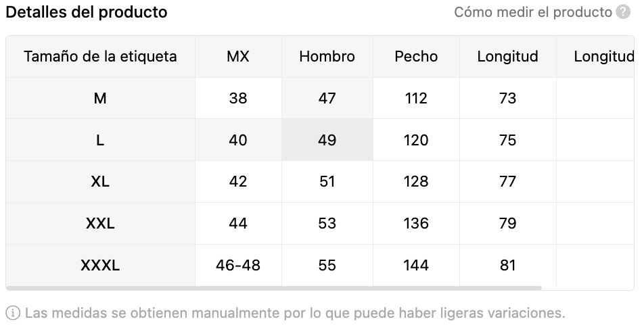Click the partially visible second Longitud header
Image resolution: width=644 pixels, height=334 pixels.
coord(603,57)
